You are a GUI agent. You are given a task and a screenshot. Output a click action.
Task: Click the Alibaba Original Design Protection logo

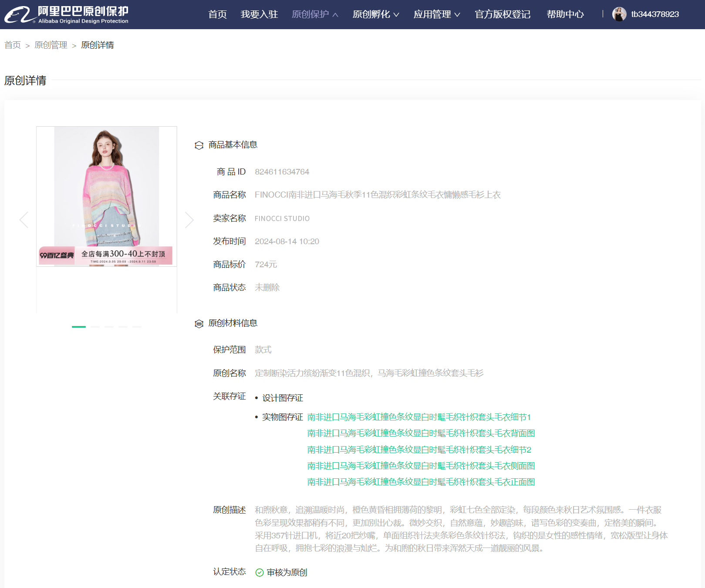tap(67, 14)
